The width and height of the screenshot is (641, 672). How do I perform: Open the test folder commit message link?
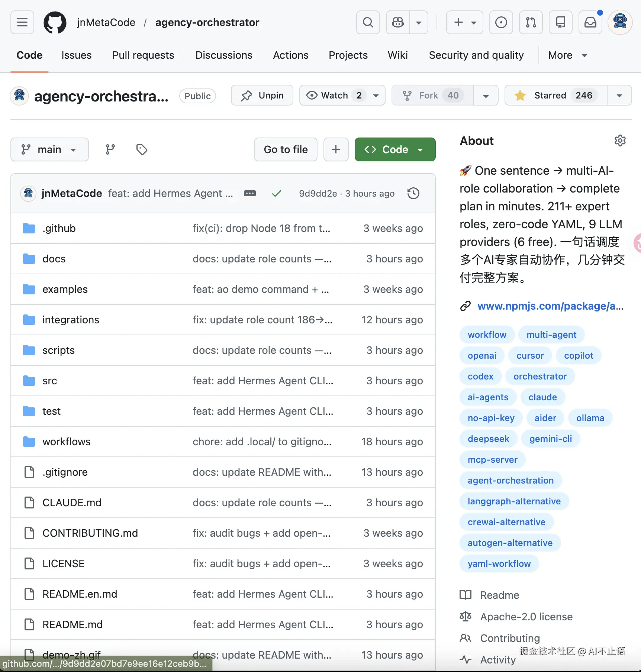[x=263, y=411]
